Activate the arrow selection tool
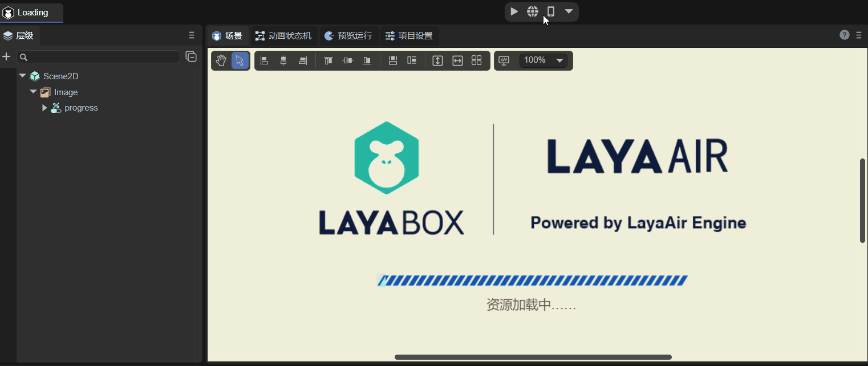The width and height of the screenshot is (868, 366). pyautogui.click(x=240, y=60)
